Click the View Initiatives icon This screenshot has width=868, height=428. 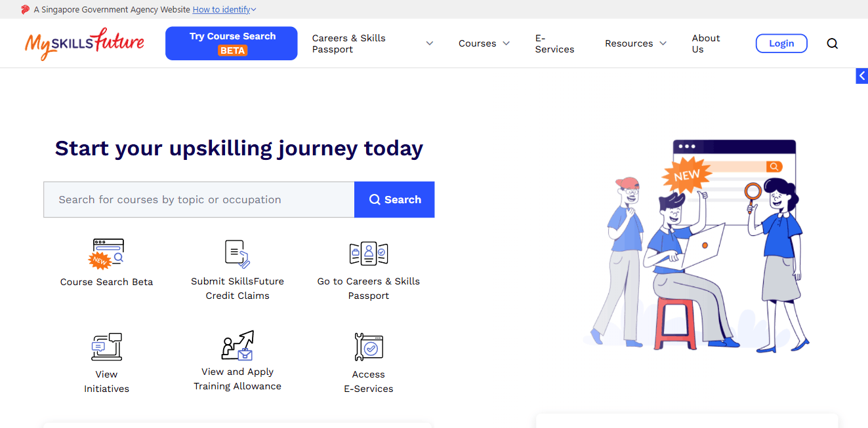[x=106, y=347]
